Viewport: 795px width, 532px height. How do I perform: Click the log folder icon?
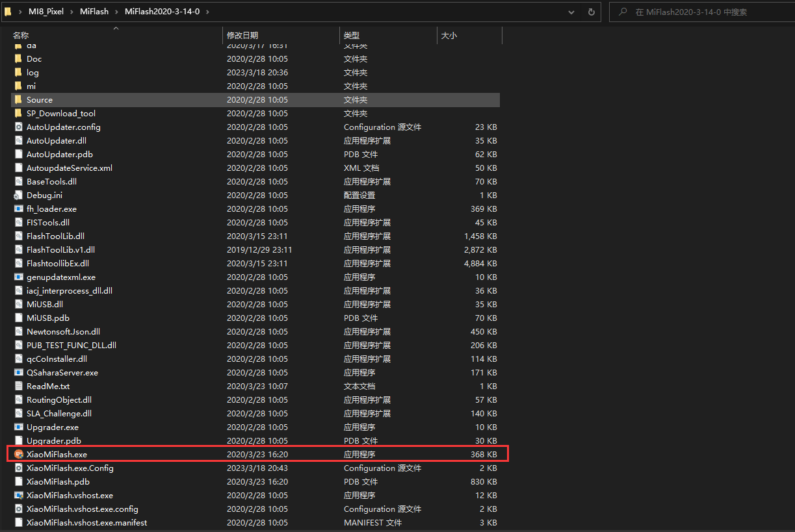coord(18,72)
